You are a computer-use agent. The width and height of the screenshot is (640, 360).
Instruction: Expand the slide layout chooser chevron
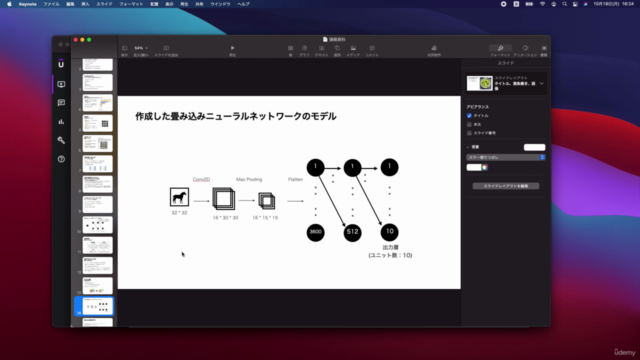542,84
